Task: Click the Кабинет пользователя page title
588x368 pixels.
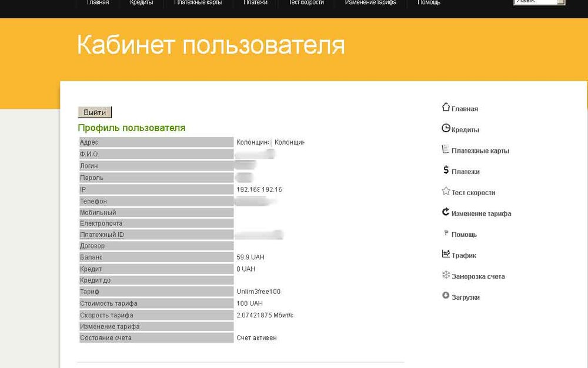Action: [211, 46]
